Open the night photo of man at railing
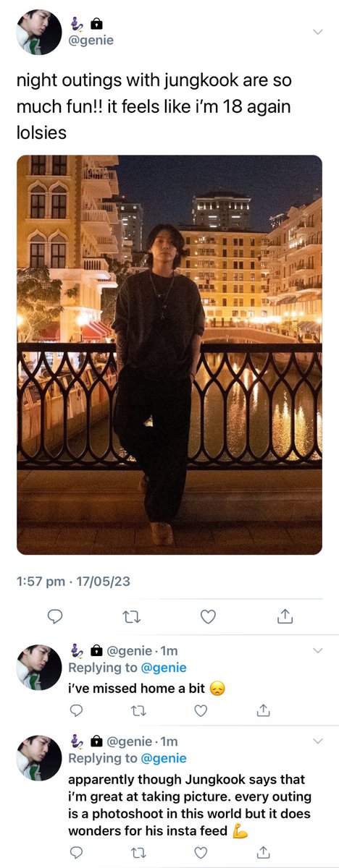 tap(169, 354)
